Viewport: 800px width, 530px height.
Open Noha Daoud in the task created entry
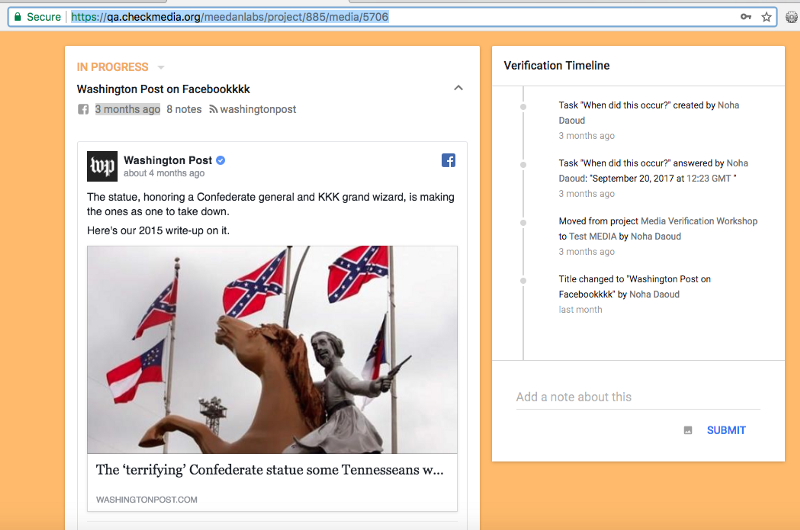(649, 113)
